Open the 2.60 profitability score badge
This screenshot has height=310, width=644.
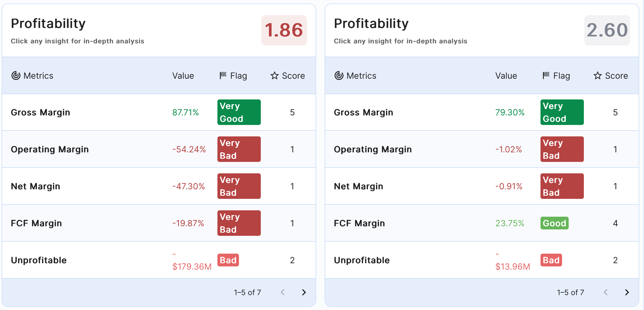[x=607, y=30]
